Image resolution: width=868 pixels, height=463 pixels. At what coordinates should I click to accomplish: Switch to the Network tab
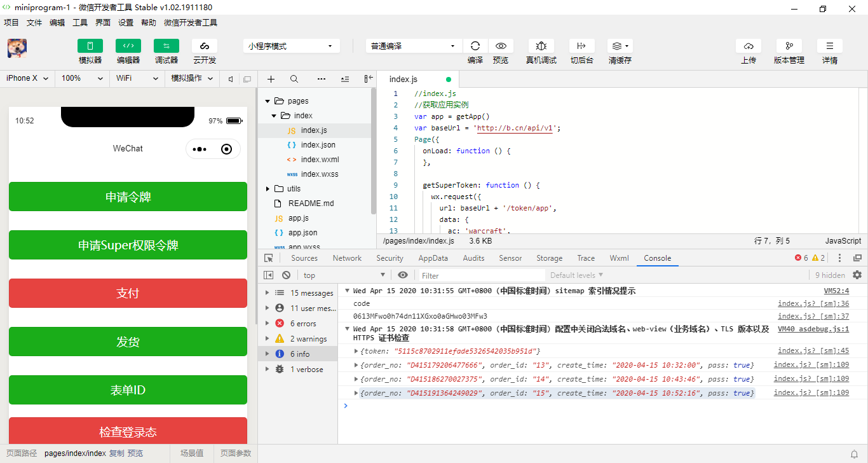point(347,258)
